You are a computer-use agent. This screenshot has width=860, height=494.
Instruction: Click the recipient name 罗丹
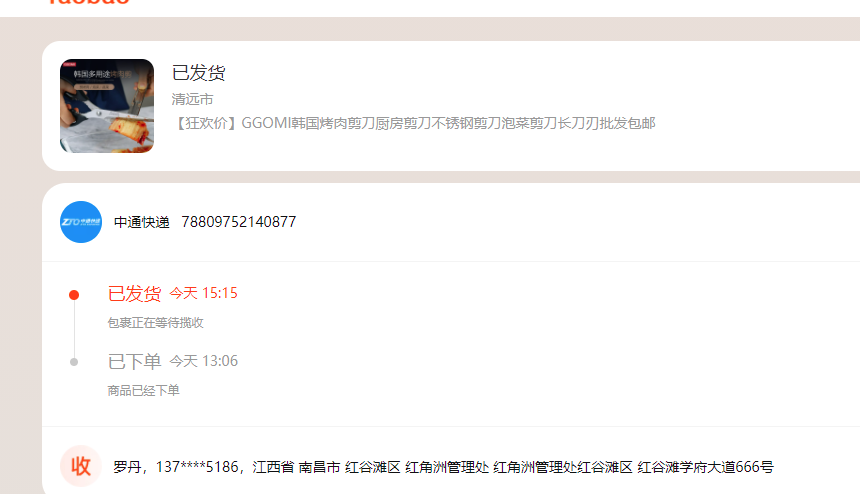coord(127,467)
